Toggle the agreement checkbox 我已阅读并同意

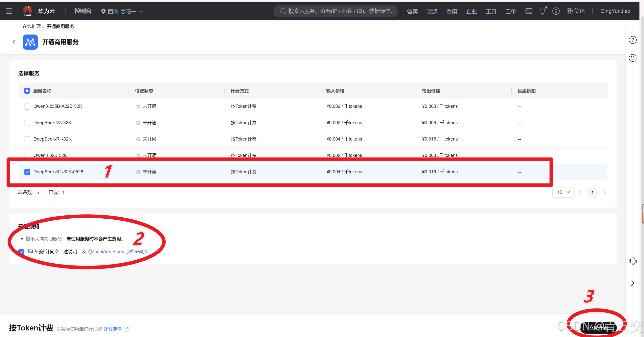(x=21, y=252)
